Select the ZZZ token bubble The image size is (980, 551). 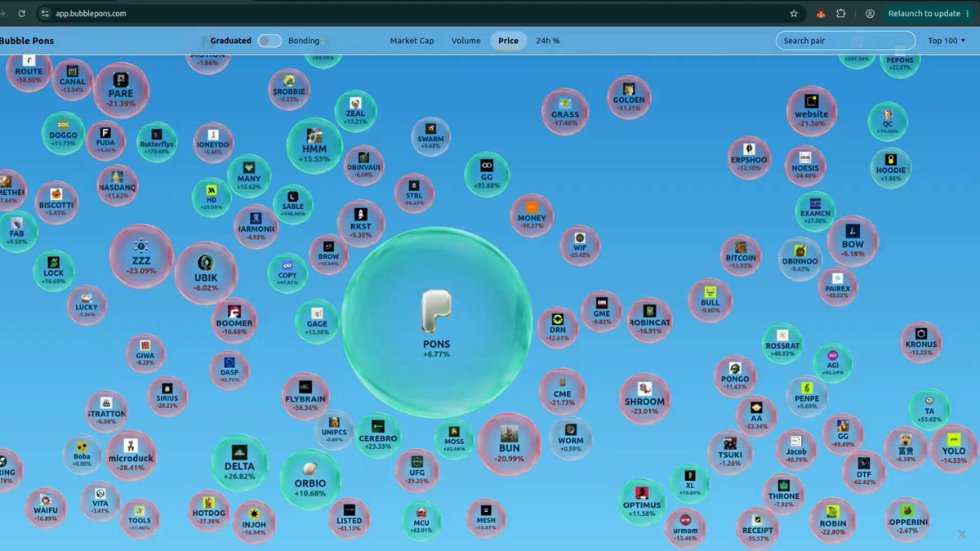coord(141,256)
